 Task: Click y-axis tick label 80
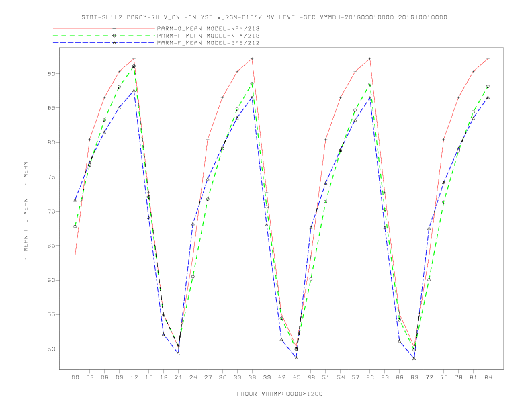[52, 142]
